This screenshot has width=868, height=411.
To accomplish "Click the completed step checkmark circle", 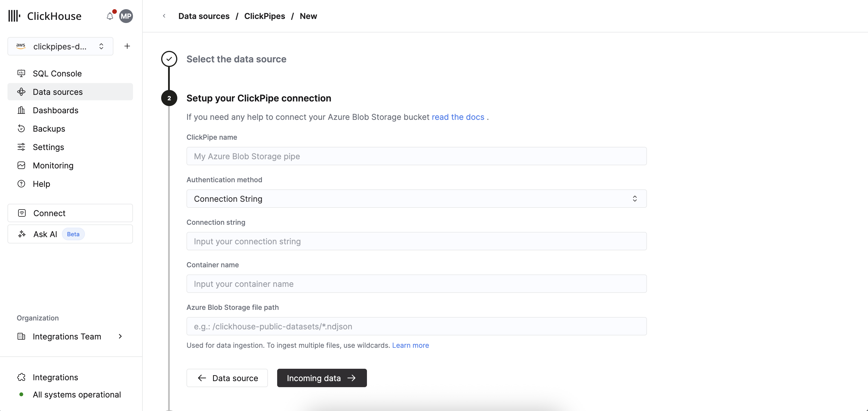I will pos(169,59).
